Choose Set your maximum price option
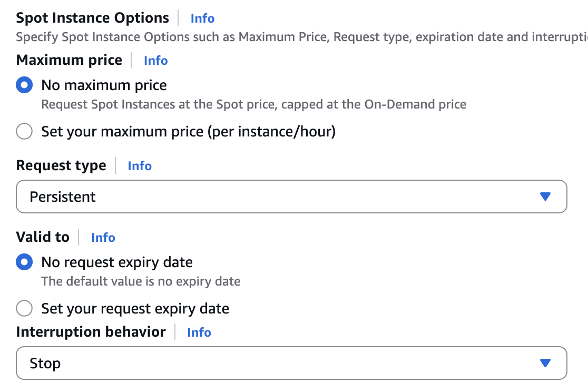Screen dimensions: 588x392 [24, 131]
